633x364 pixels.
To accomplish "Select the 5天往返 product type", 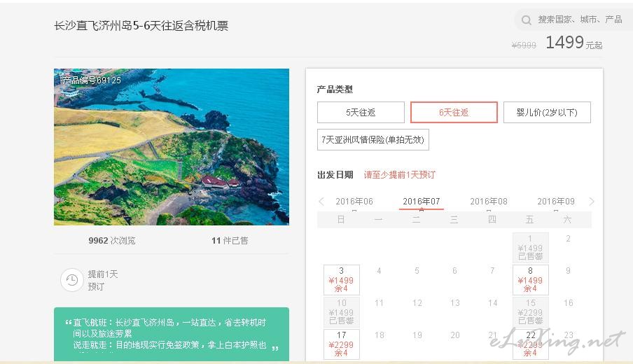I will coord(361,112).
